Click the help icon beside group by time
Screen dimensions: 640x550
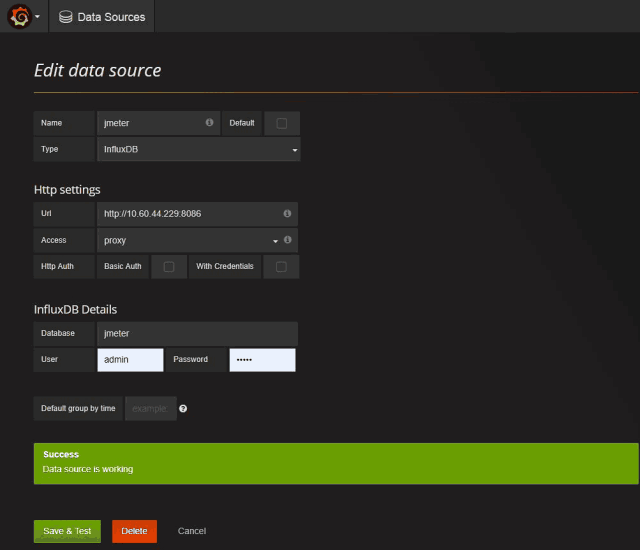pyautogui.click(x=183, y=408)
